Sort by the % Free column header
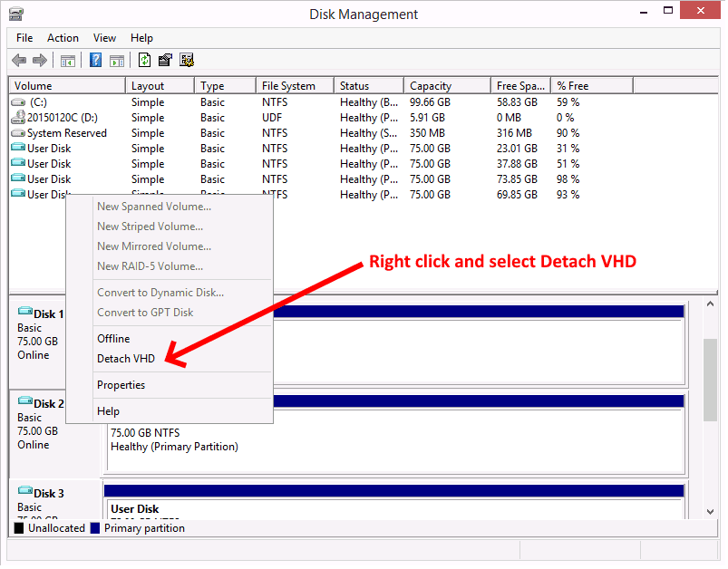The width and height of the screenshot is (728, 569). pos(592,86)
